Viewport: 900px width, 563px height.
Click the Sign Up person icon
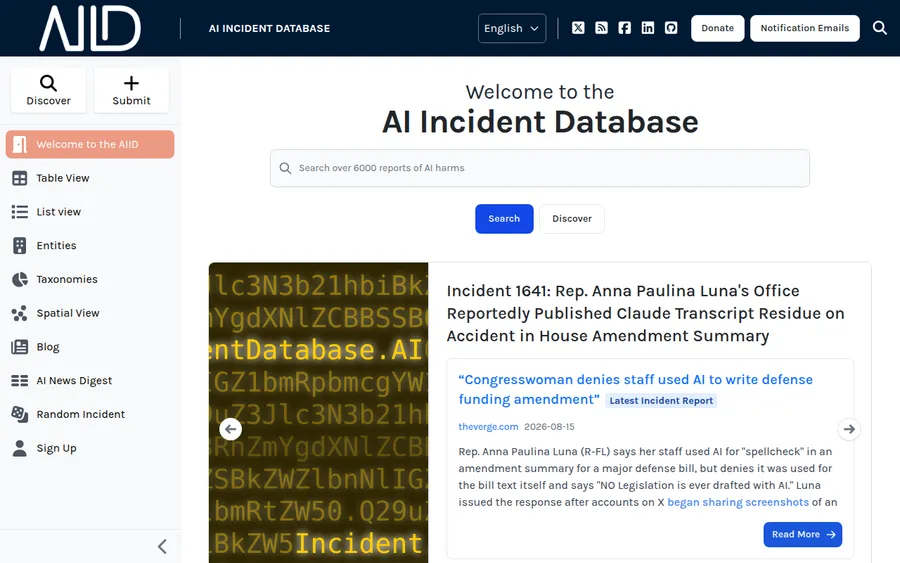pyautogui.click(x=20, y=448)
